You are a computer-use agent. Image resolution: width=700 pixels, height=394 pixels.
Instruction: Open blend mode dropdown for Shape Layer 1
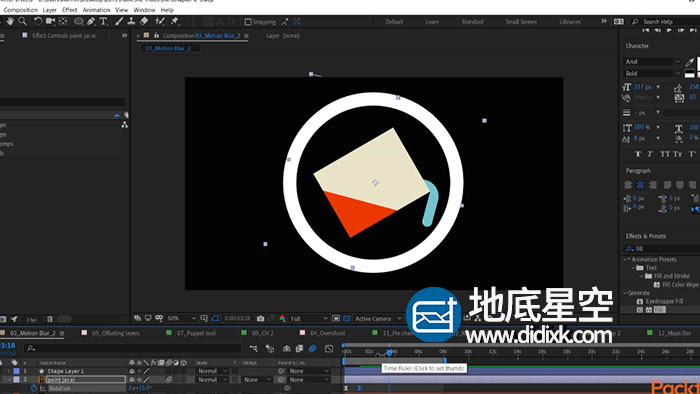click(212, 371)
